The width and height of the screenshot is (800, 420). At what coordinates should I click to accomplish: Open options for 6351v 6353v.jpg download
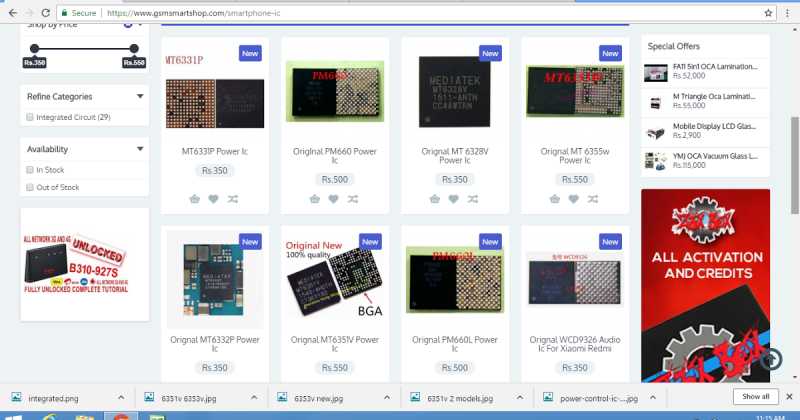point(254,398)
